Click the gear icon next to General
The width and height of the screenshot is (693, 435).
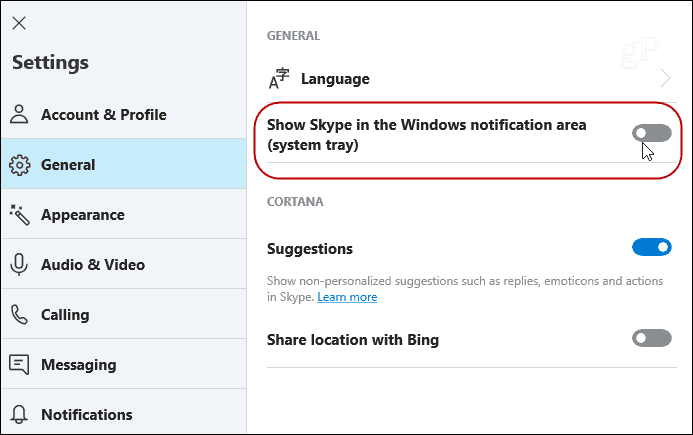[x=19, y=165]
